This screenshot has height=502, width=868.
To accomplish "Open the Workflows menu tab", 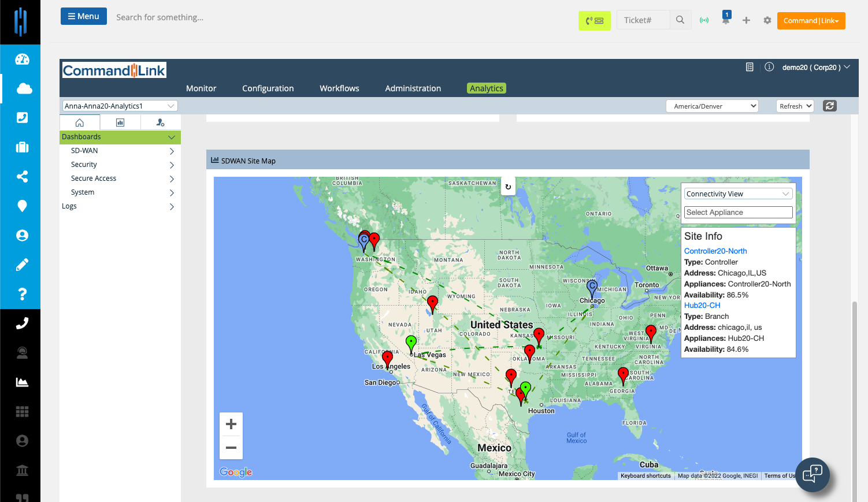I will click(339, 88).
